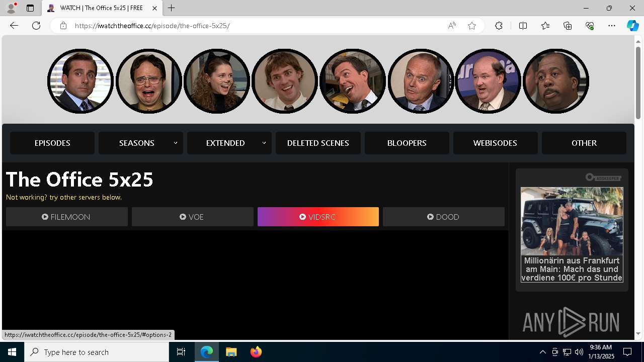Start Read aloud from address bar

click(452, 26)
